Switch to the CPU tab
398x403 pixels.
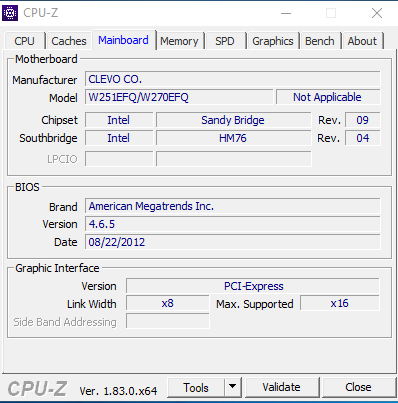24,41
